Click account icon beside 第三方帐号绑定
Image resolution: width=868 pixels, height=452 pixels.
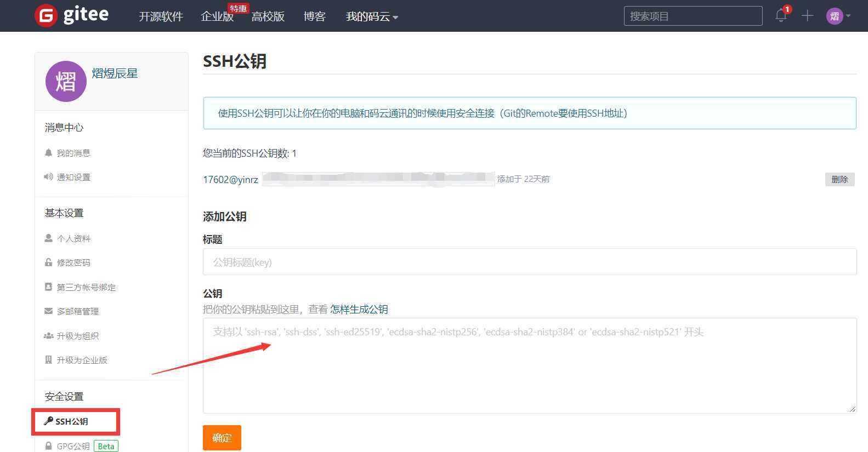(48, 287)
